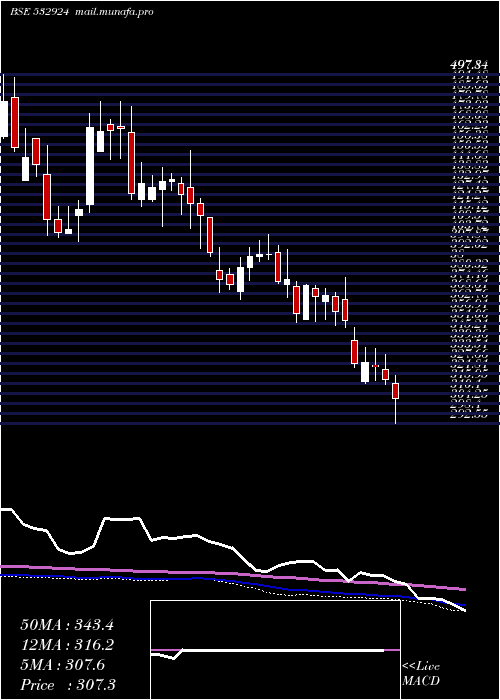Image resolution: width=500 pixels, height=700 pixels.
Task: Click the BSE 532924 ticker label
Action: pyautogui.click(x=39, y=12)
